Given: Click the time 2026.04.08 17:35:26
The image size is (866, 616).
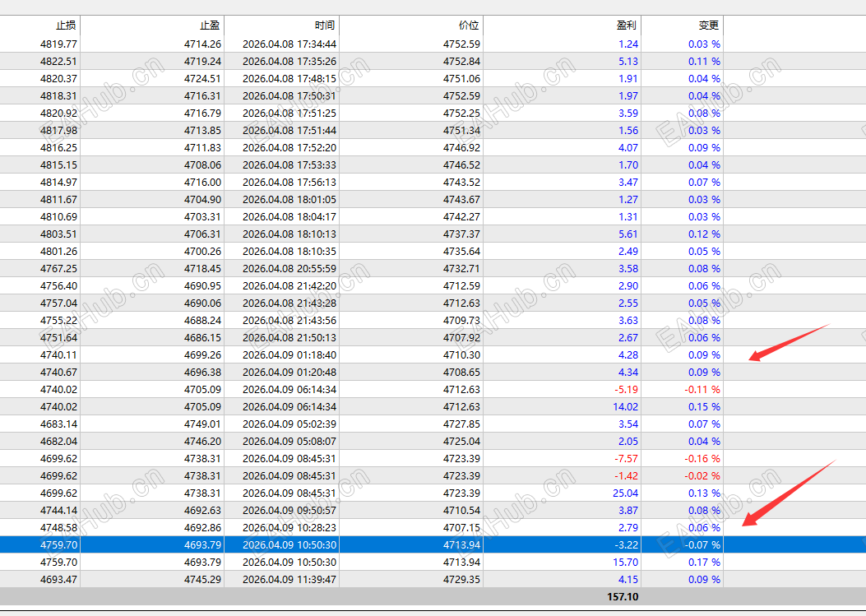Looking at the screenshot, I should click(x=289, y=62).
